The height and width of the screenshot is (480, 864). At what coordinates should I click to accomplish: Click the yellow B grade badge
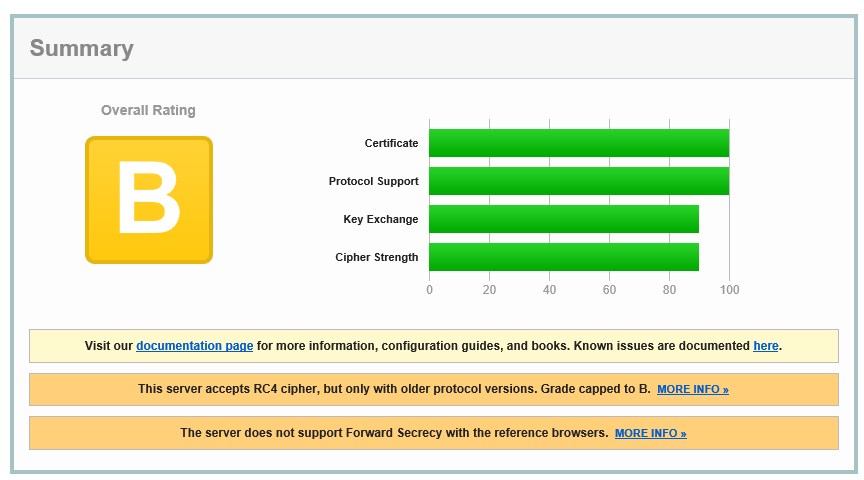coord(149,200)
